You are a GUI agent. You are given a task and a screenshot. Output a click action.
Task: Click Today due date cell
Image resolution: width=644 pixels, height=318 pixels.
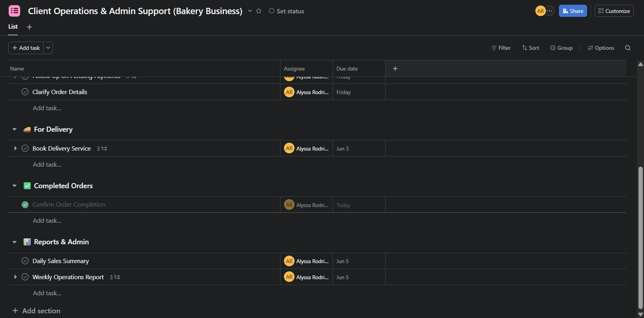359,205
